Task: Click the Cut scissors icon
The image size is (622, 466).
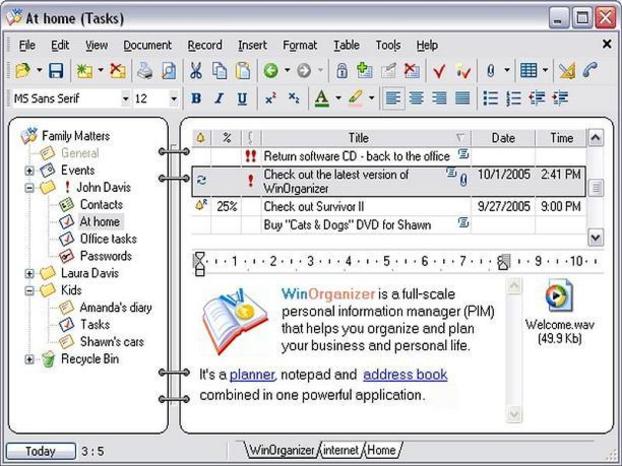Action: 196,71
